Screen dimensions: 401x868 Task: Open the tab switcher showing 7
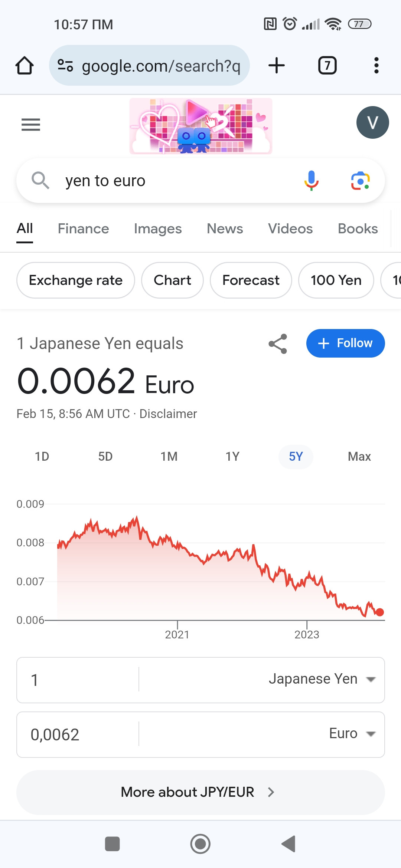tap(327, 66)
